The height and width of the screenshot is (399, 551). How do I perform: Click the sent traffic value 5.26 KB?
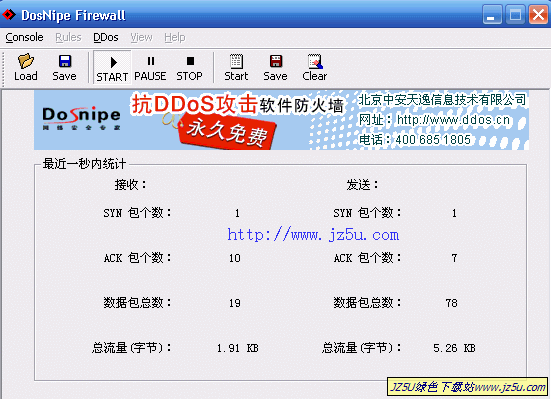tap(454, 348)
